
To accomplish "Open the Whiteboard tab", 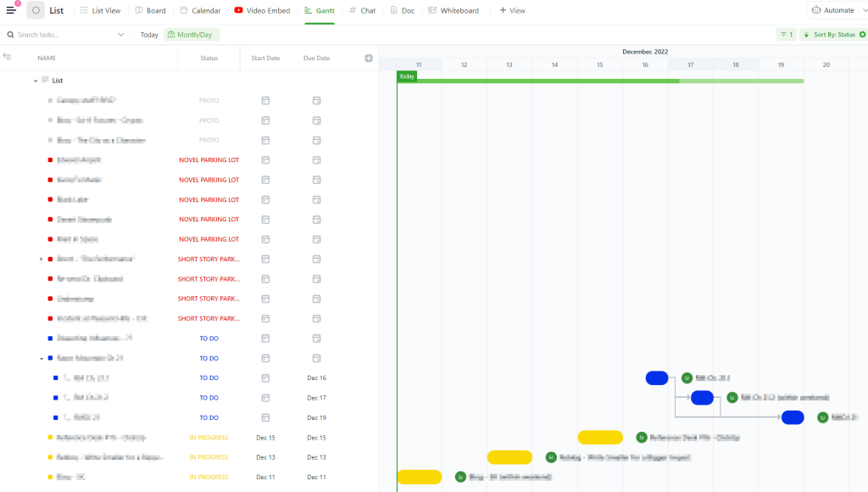I will (453, 11).
